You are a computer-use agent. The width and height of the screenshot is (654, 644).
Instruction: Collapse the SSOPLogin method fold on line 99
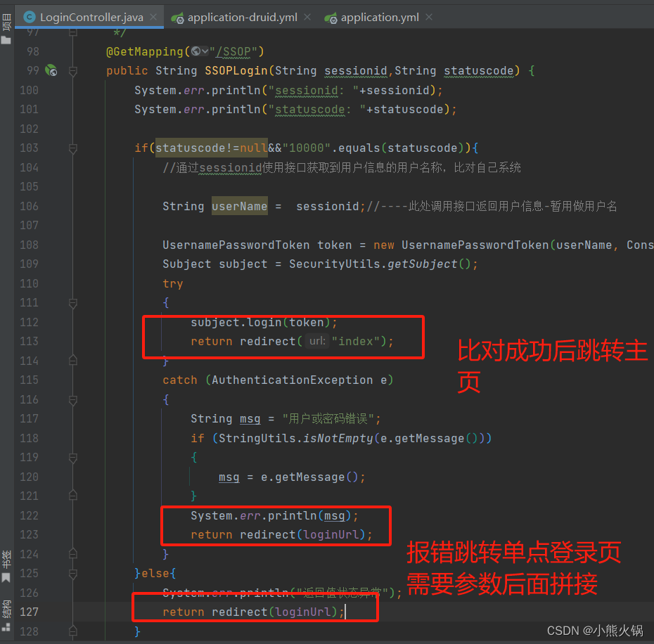(73, 71)
